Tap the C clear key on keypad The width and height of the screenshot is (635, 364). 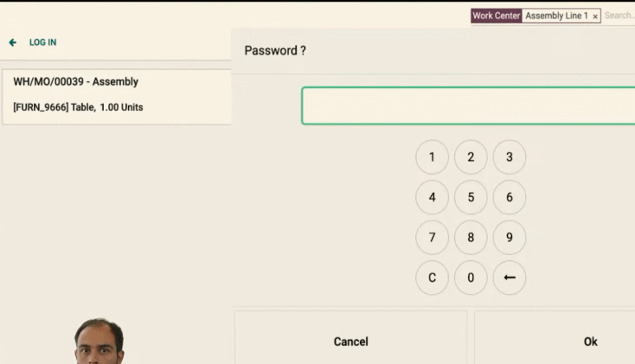pyautogui.click(x=432, y=278)
